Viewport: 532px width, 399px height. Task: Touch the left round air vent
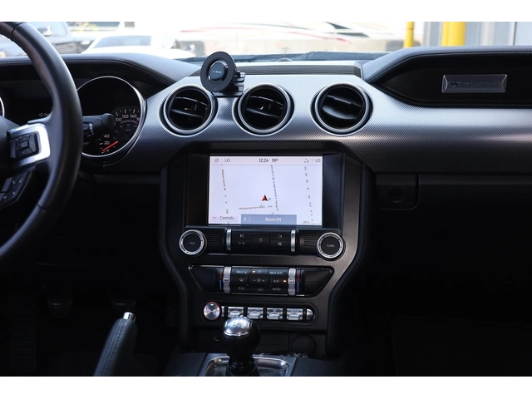(x=189, y=110)
